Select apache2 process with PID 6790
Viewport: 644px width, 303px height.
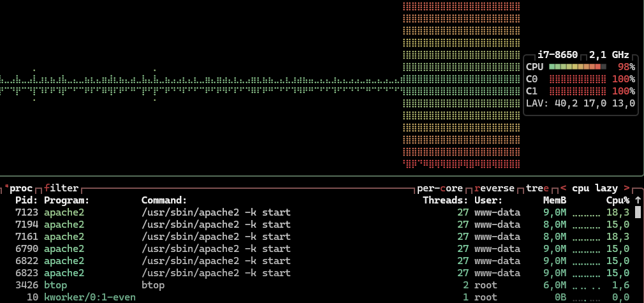[x=255, y=249]
